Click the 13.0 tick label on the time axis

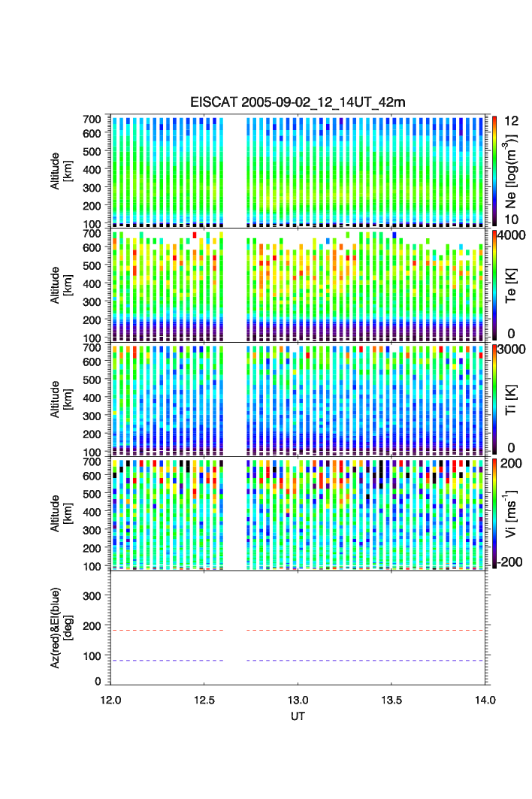[298, 700]
